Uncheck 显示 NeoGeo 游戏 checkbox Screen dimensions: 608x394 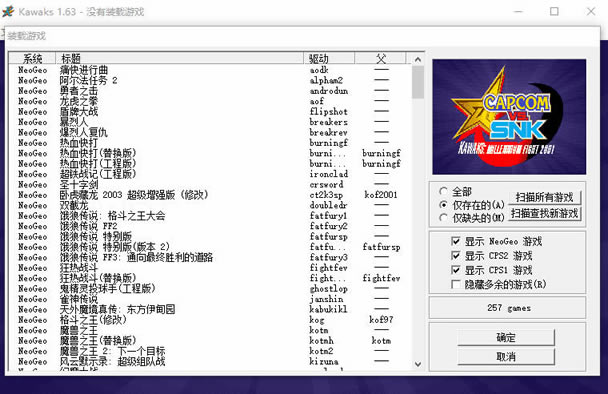456,241
